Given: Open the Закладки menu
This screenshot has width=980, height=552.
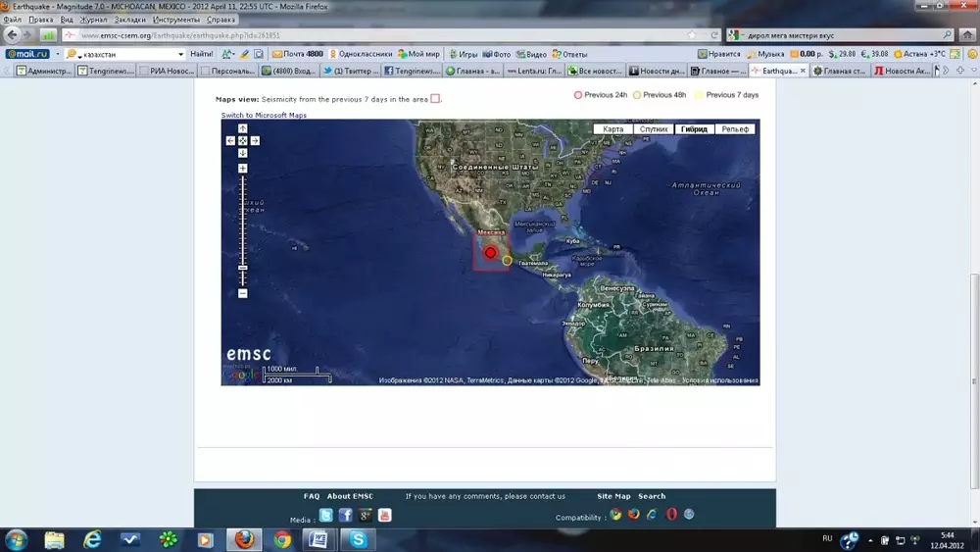Looking at the screenshot, I should [x=130, y=20].
